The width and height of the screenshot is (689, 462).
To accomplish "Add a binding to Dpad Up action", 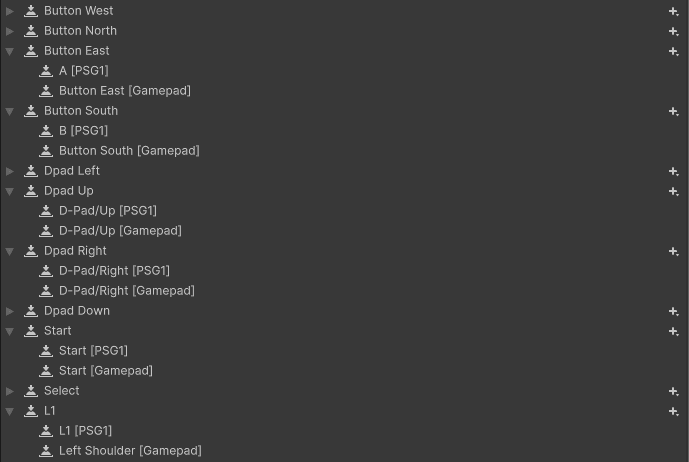I will 674,191.
